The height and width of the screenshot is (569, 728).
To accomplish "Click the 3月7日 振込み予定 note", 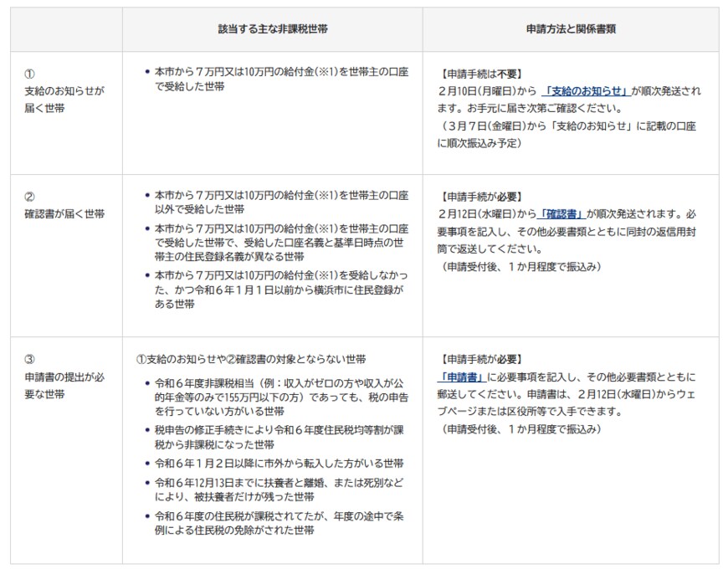I will [569, 134].
